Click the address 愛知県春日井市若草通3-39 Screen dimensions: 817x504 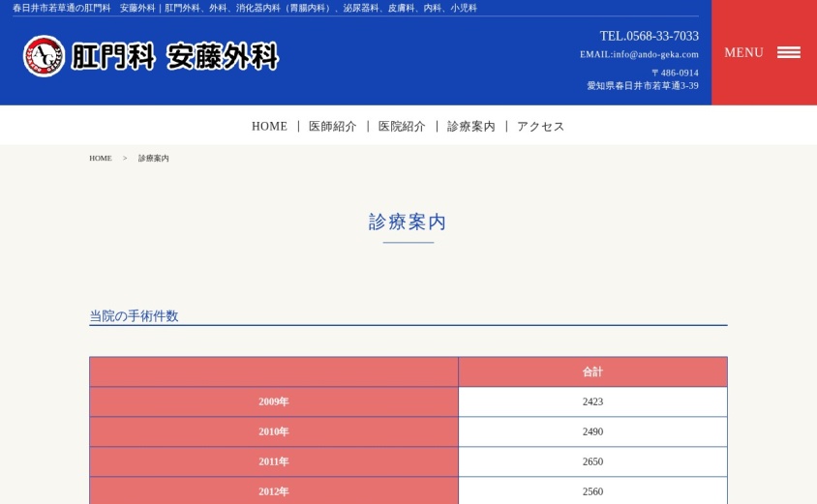point(643,85)
